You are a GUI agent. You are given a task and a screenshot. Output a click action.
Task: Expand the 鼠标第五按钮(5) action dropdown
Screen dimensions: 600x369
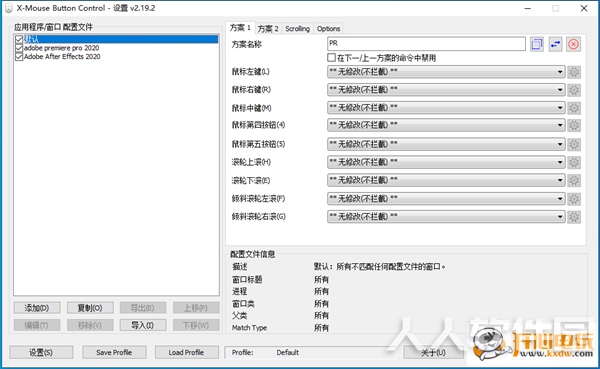pyautogui.click(x=446, y=144)
